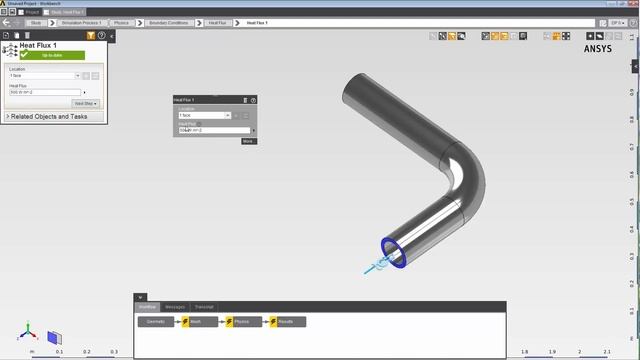Open the arrow beside the floating Heat Flux field
640x360 pixels.
coord(253,131)
